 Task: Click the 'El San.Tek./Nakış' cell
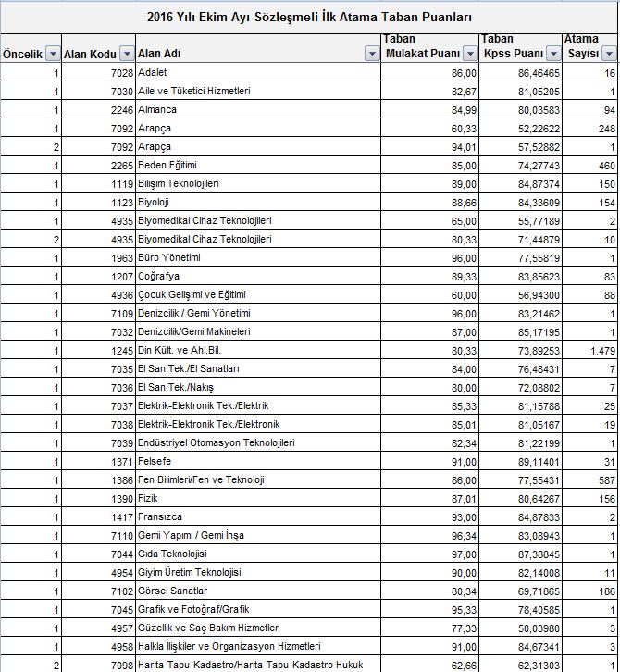pyautogui.click(x=258, y=387)
